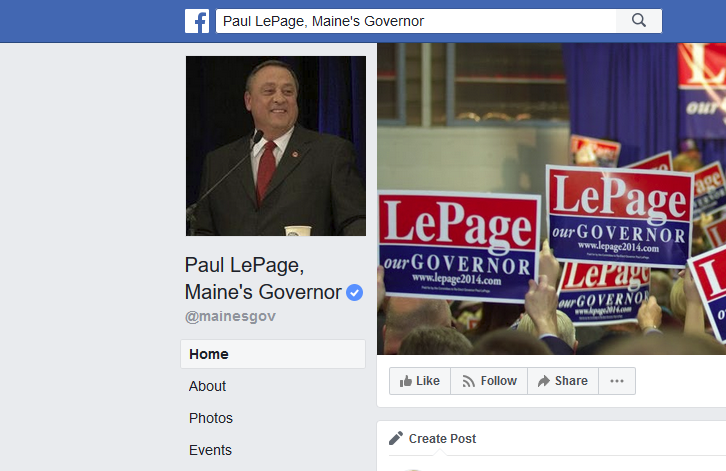Click the Facebook logo icon
The height and width of the screenshot is (471, 726).
197,21
